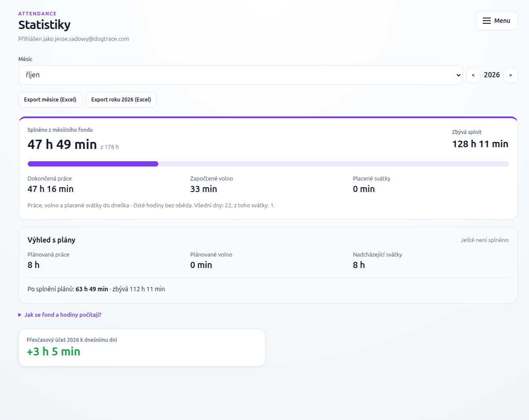Click the "Statistiky" page title
This screenshot has height=420, width=529.
pos(44,25)
